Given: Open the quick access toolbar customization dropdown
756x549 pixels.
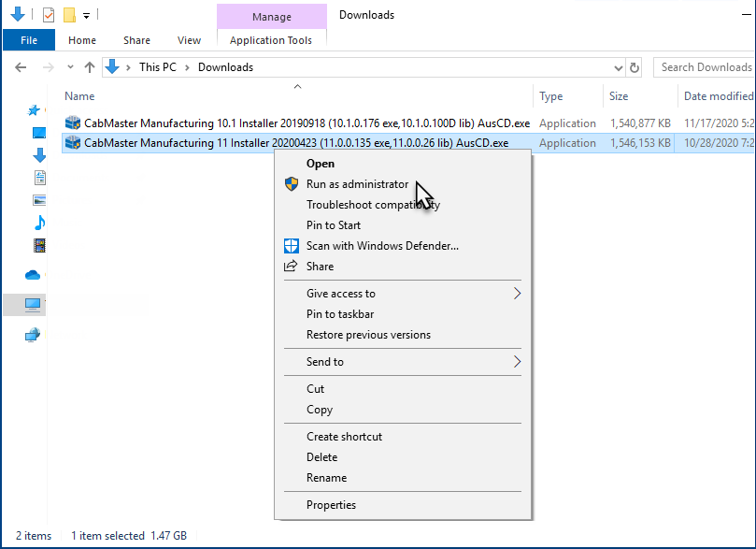Looking at the screenshot, I should point(85,14).
